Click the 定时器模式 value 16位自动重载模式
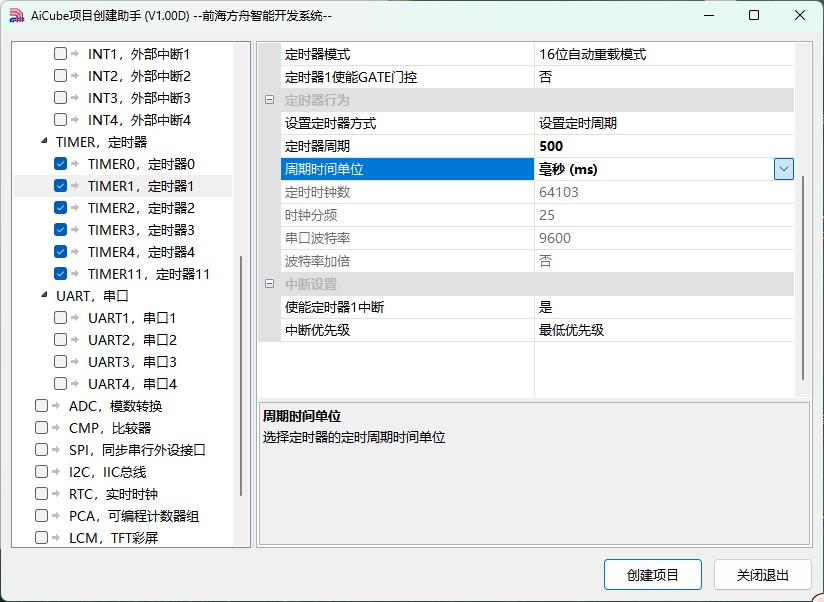This screenshot has width=824, height=602. (664, 54)
